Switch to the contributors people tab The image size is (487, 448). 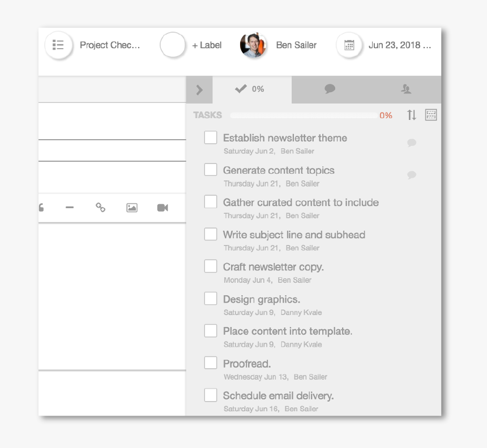point(405,89)
